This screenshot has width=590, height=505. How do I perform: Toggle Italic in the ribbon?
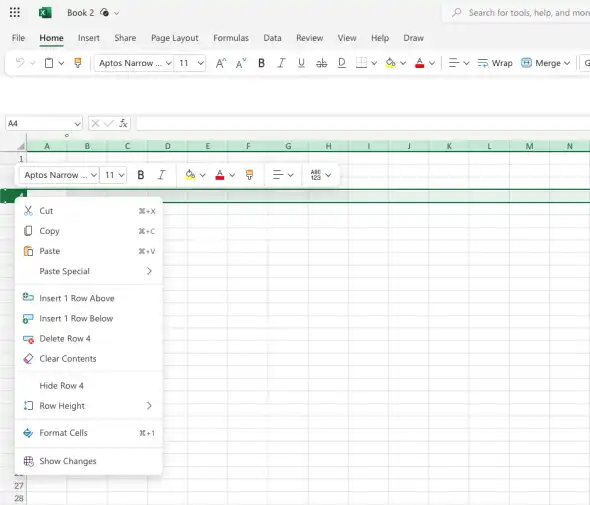pyautogui.click(x=281, y=63)
